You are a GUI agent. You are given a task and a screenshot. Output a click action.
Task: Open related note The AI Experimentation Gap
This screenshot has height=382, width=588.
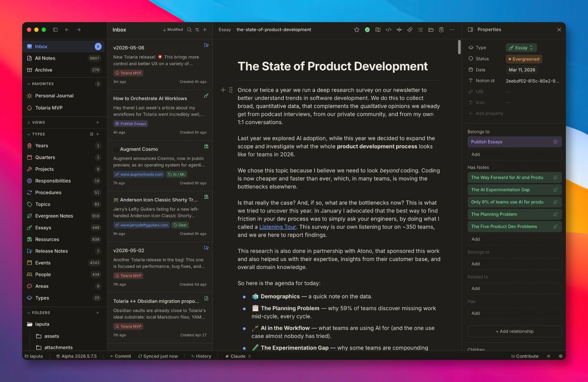pos(514,190)
